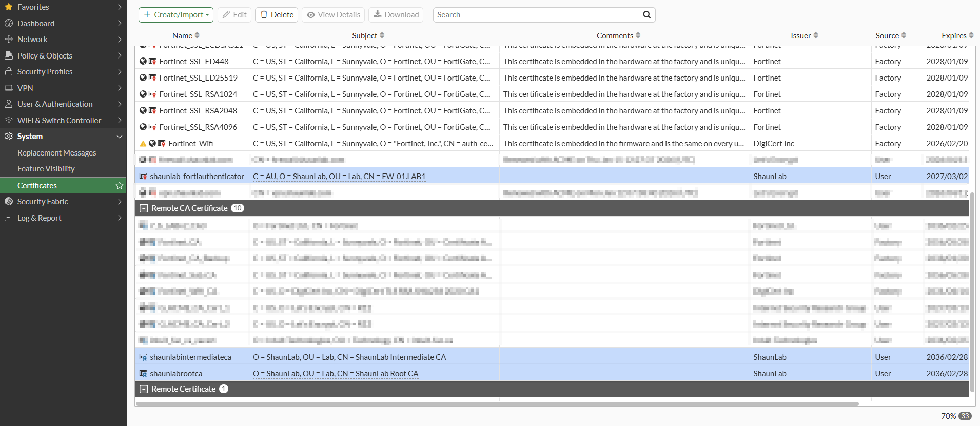Expand the Security Fabric chevron
980x426 pixels.
pos(120,202)
